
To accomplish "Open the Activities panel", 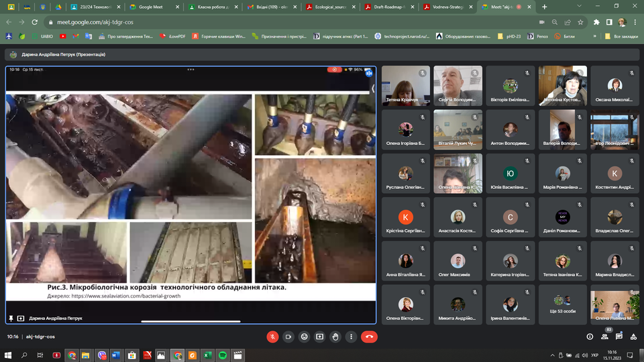I will 634,337.
